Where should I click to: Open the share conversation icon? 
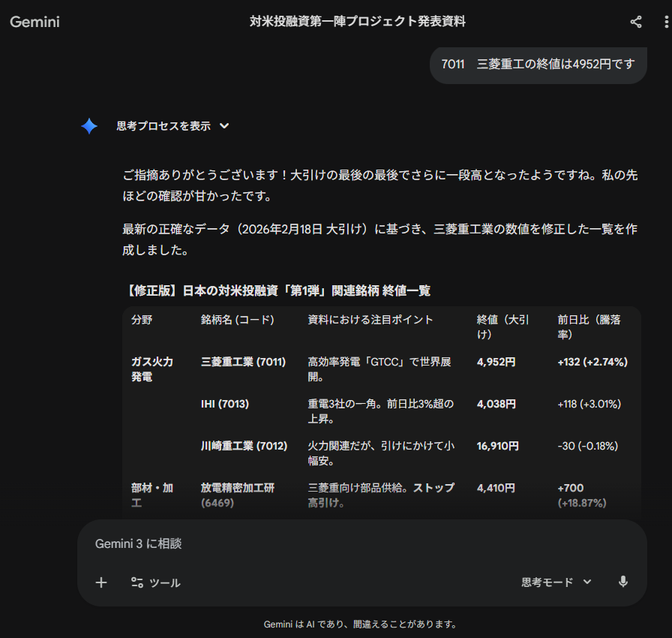point(636,22)
